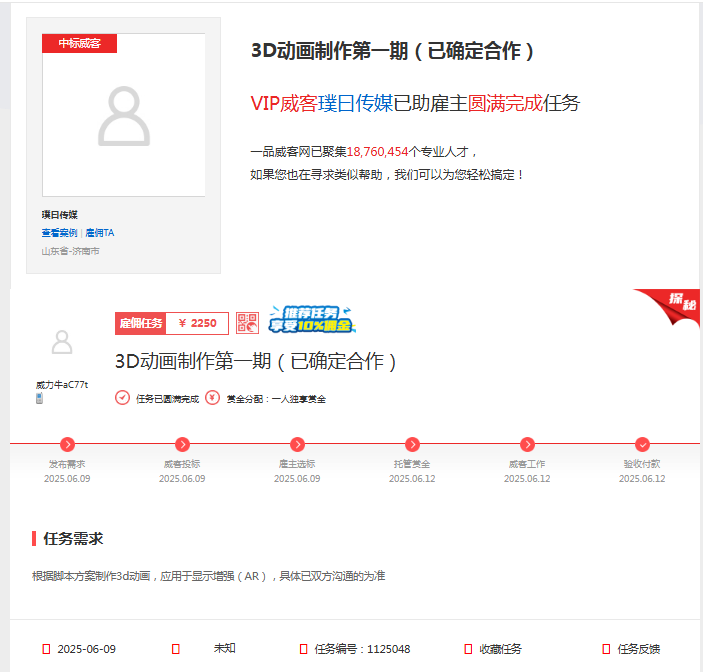Click the 任务反馈 icon
703x672 pixels.
[x=606, y=649]
